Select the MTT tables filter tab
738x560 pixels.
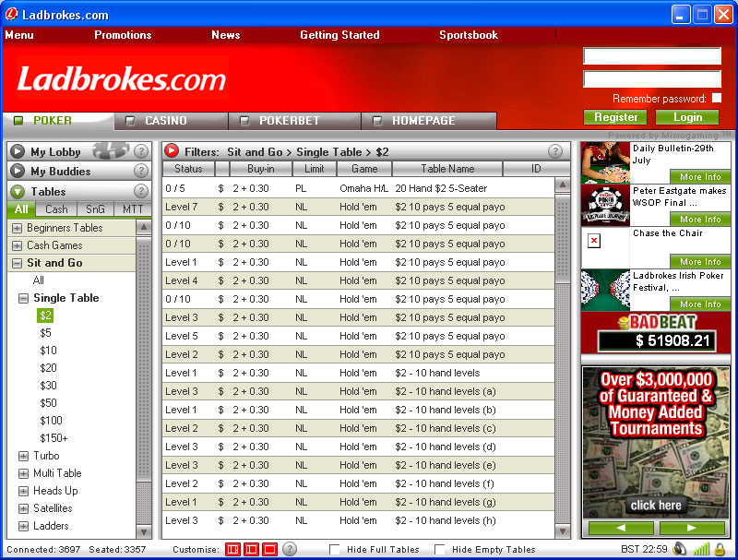pyautogui.click(x=133, y=209)
